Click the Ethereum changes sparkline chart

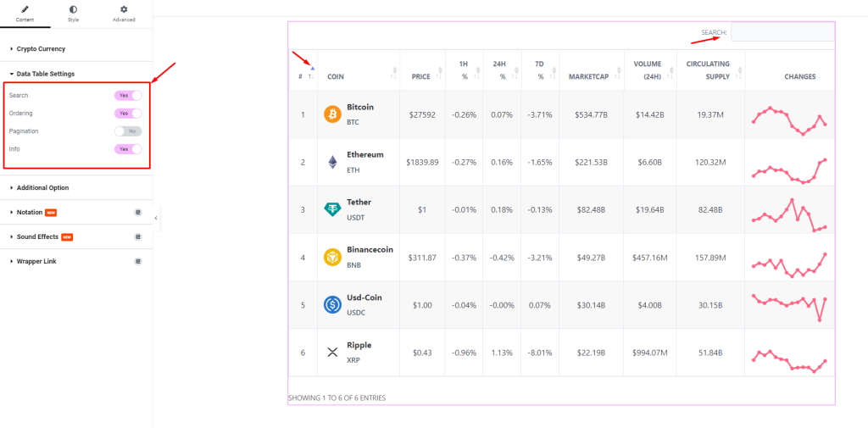point(789,170)
